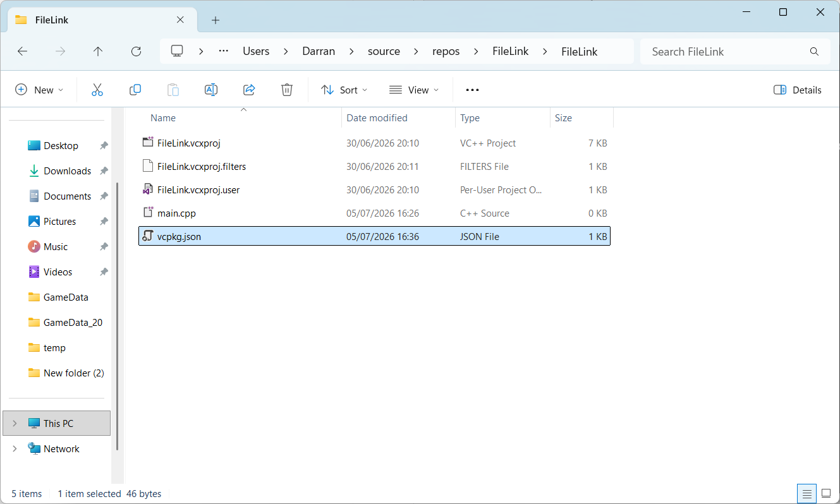The height and width of the screenshot is (504, 840).
Task: Close the FileLink tab
Action: click(180, 20)
